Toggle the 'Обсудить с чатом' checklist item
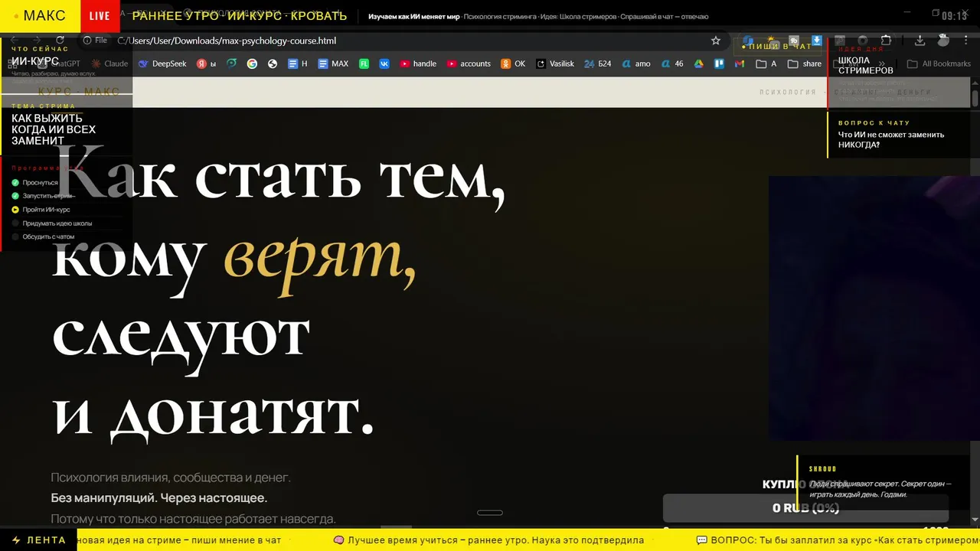This screenshot has width=980, height=551. (44, 237)
